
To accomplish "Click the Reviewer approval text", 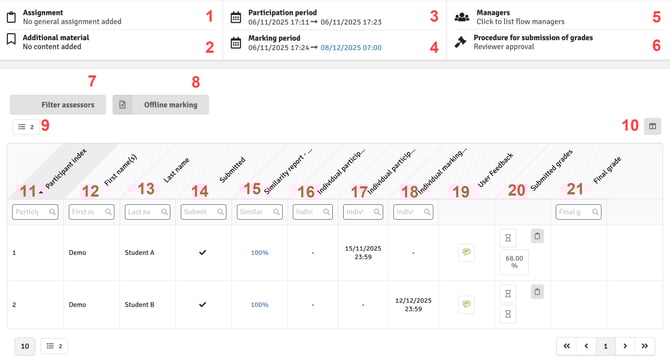I will pos(504,47).
